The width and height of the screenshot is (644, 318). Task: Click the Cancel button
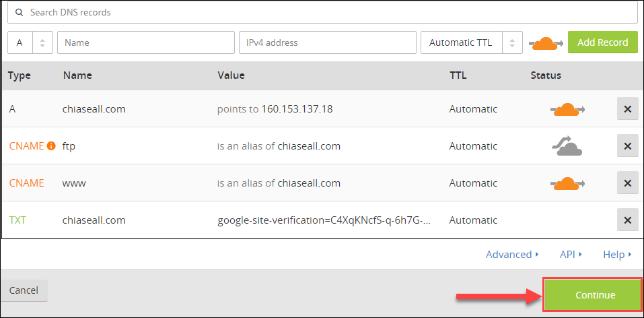tap(24, 290)
